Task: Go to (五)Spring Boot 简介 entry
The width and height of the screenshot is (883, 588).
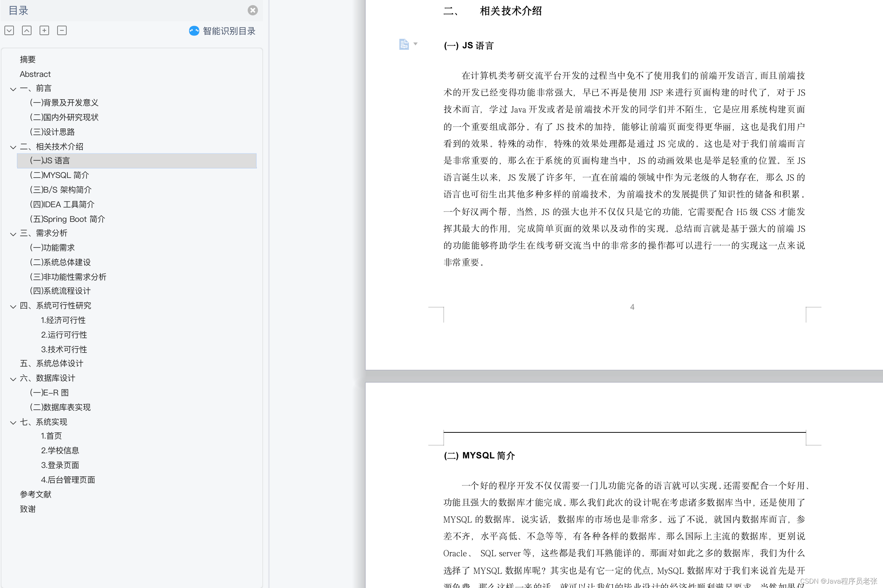Action: click(67, 219)
